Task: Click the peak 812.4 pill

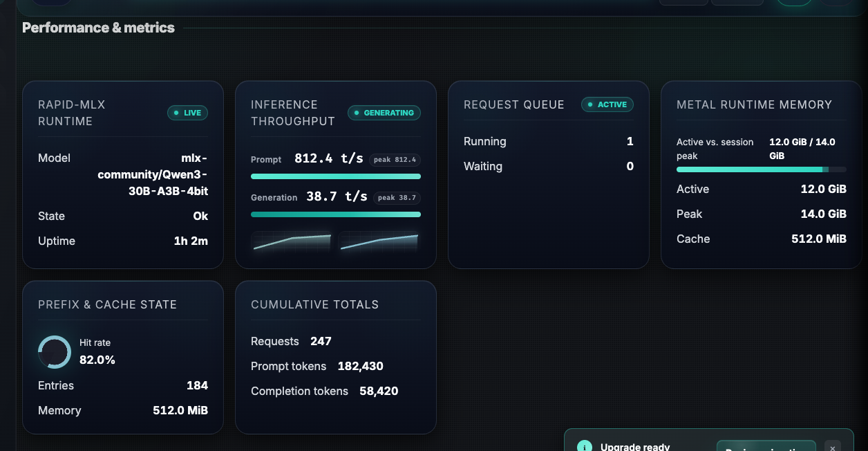Action: pos(395,160)
